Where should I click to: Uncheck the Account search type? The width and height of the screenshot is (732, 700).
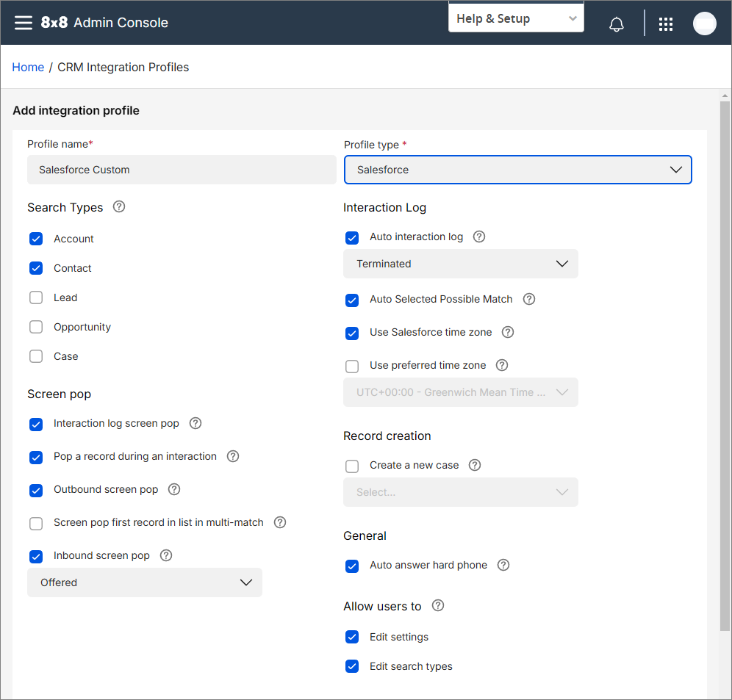[36, 239]
